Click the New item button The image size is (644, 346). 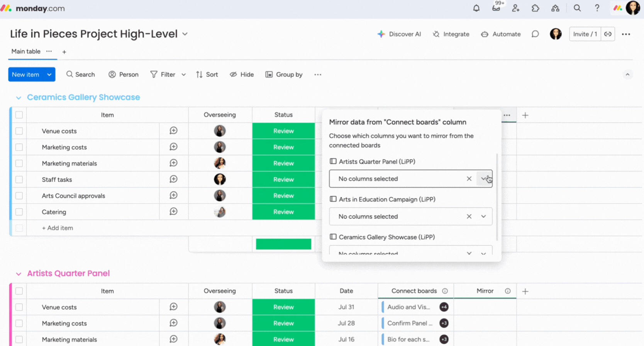[x=25, y=75]
